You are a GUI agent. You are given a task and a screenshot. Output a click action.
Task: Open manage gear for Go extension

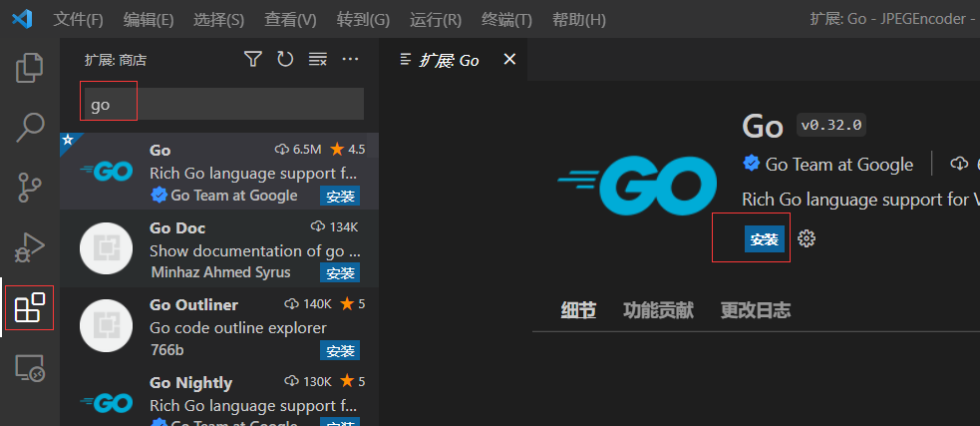[807, 238]
